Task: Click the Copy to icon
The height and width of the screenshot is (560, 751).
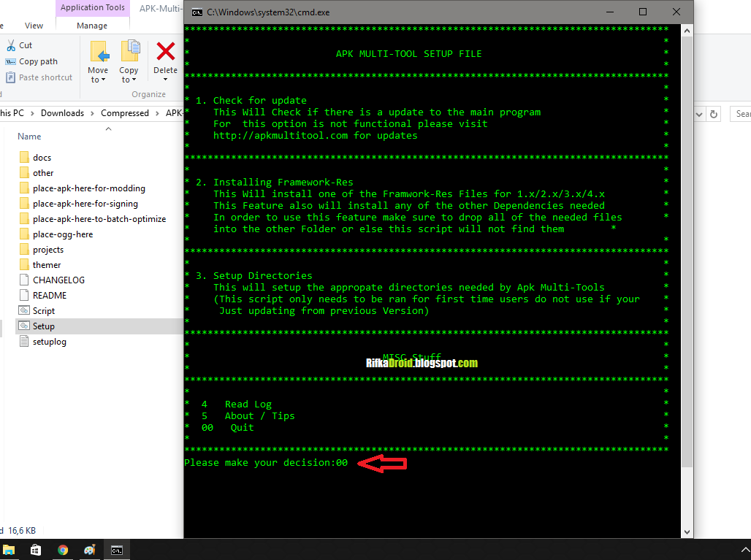Action: 130,50
